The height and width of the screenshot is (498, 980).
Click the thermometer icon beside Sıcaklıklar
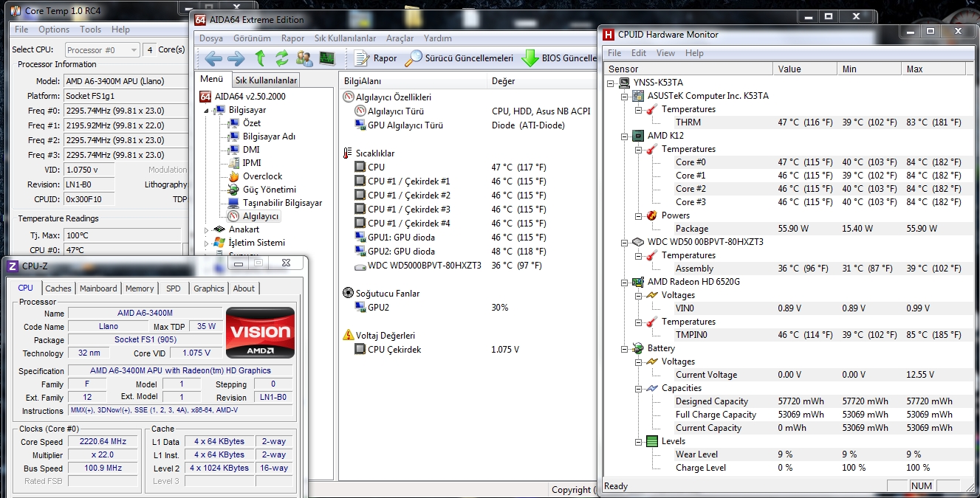pos(349,153)
